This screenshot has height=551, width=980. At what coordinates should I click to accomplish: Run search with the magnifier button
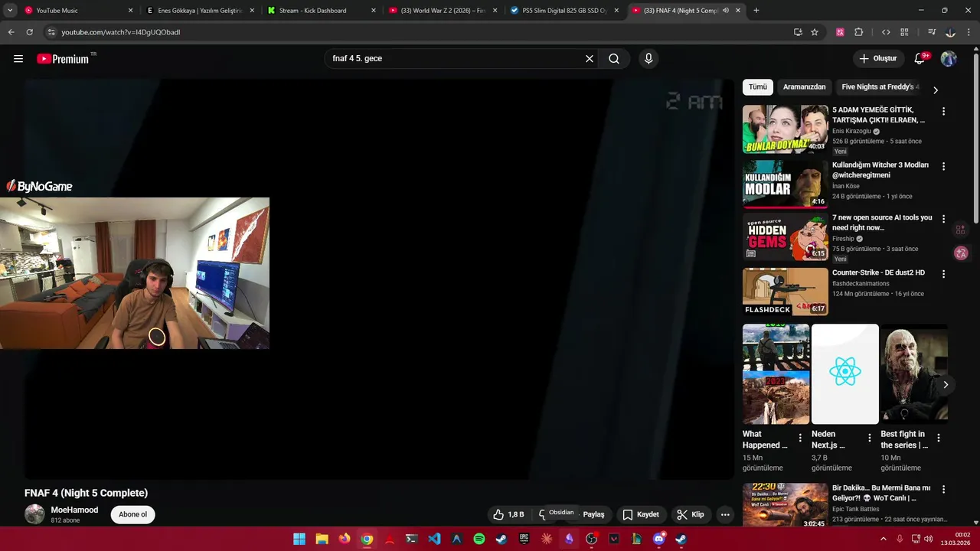click(614, 59)
